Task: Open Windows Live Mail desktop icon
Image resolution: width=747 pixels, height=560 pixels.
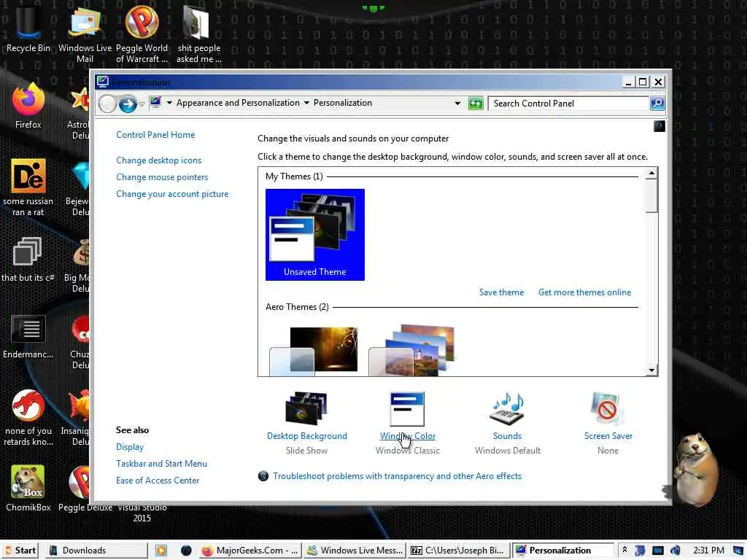Action: (85, 34)
